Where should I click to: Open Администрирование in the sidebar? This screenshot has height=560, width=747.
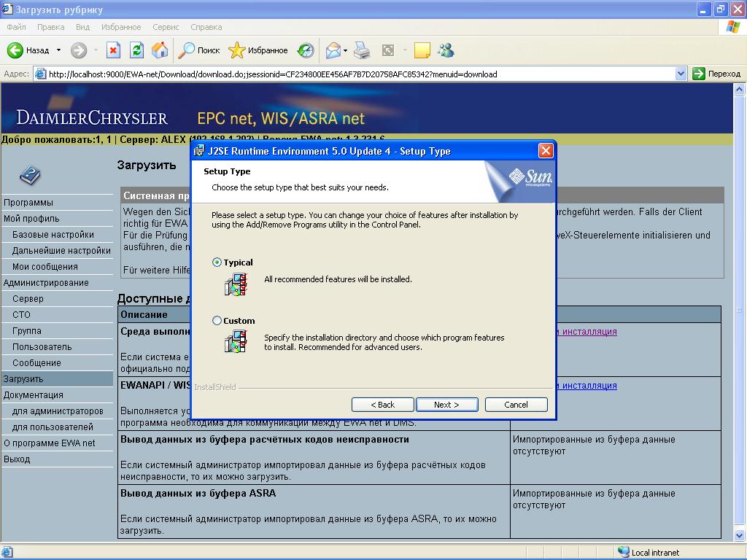pos(46,283)
